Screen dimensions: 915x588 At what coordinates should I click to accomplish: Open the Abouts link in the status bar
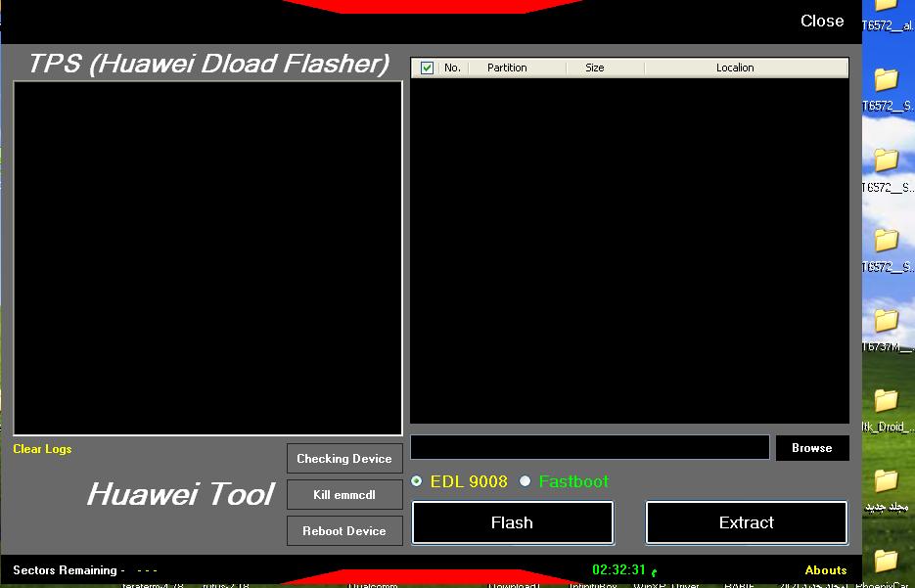coord(826,570)
